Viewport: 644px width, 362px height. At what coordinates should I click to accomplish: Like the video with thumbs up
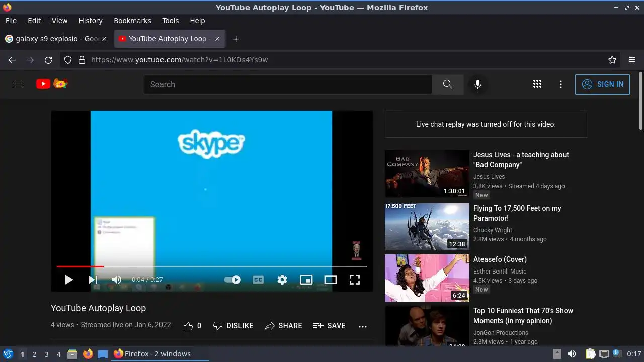192,326
